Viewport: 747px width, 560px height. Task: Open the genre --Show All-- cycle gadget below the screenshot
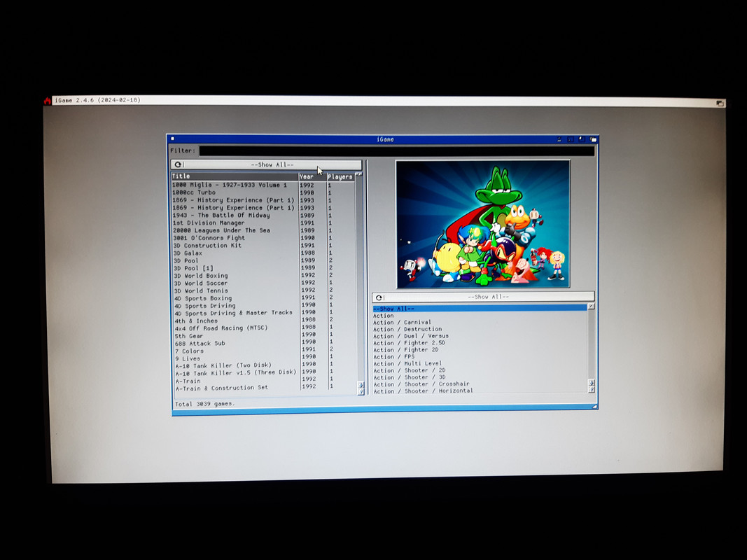click(483, 297)
